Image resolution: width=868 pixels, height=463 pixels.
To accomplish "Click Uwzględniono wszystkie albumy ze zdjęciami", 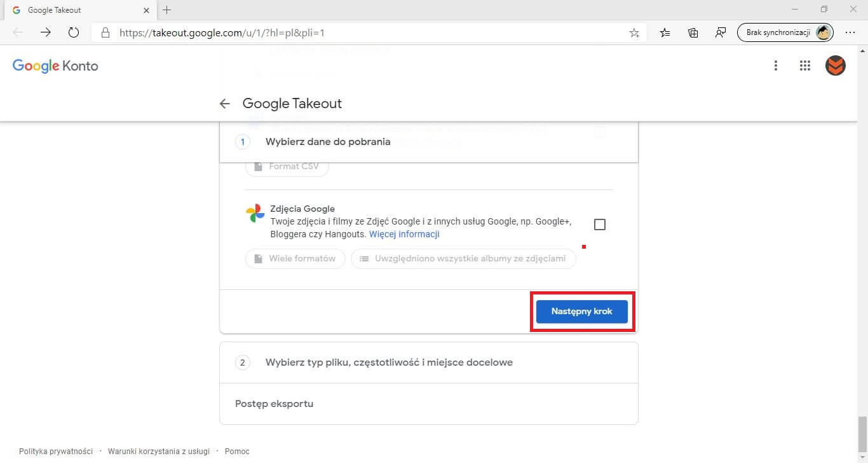I will (463, 259).
